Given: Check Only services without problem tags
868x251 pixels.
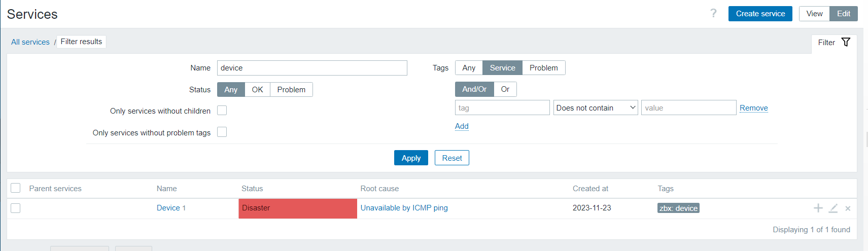Looking at the screenshot, I should pyautogui.click(x=222, y=132).
